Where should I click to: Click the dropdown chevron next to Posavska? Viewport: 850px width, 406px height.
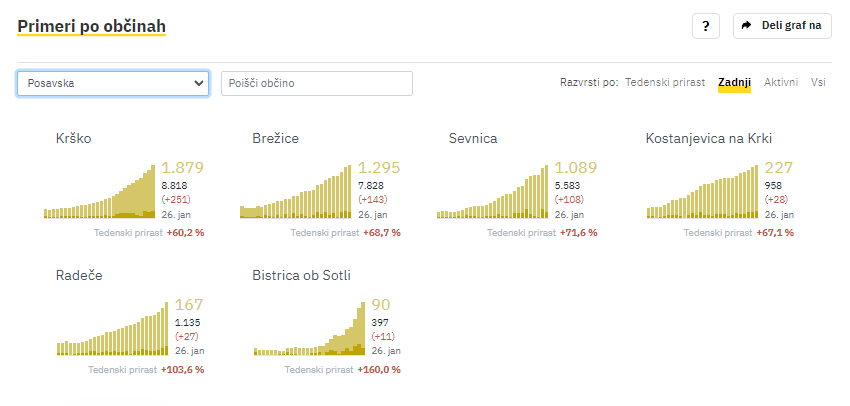[x=198, y=83]
